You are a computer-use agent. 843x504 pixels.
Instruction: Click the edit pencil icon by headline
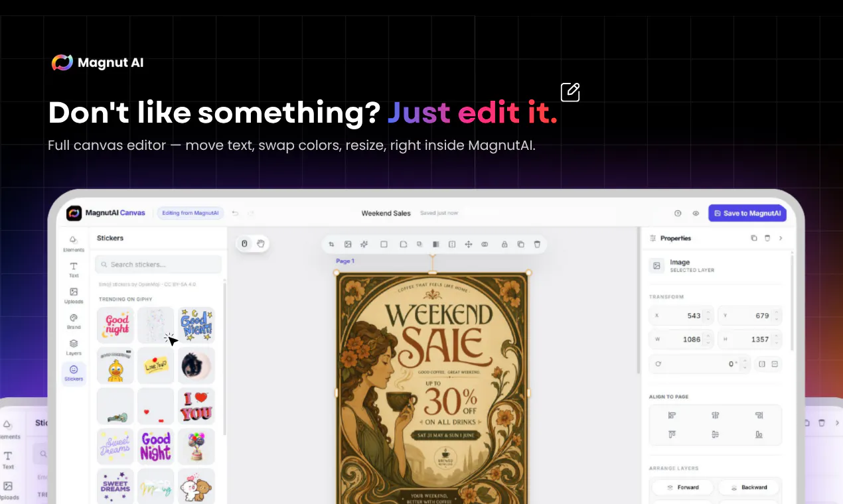(x=570, y=92)
